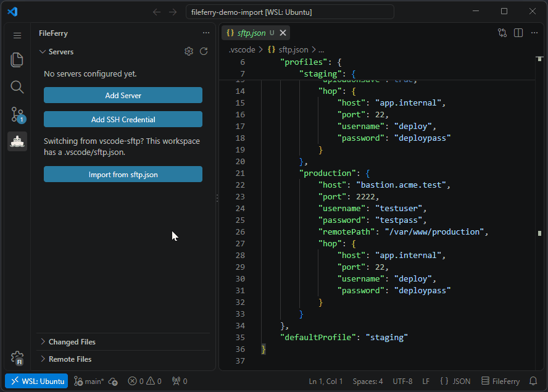The height and width of the screenshot is (392, 548).
Task: Click "defaultProfile" key on line 35
Action: coord(318,337)
